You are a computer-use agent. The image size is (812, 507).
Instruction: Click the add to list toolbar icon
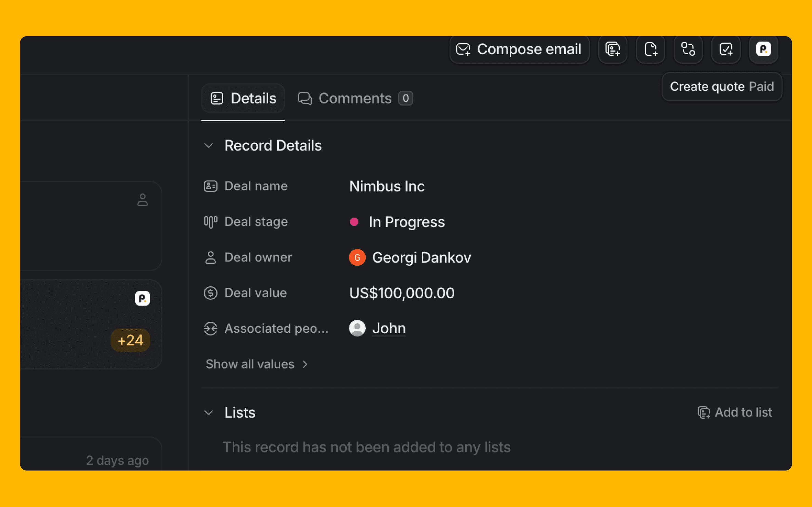[613, 49]
